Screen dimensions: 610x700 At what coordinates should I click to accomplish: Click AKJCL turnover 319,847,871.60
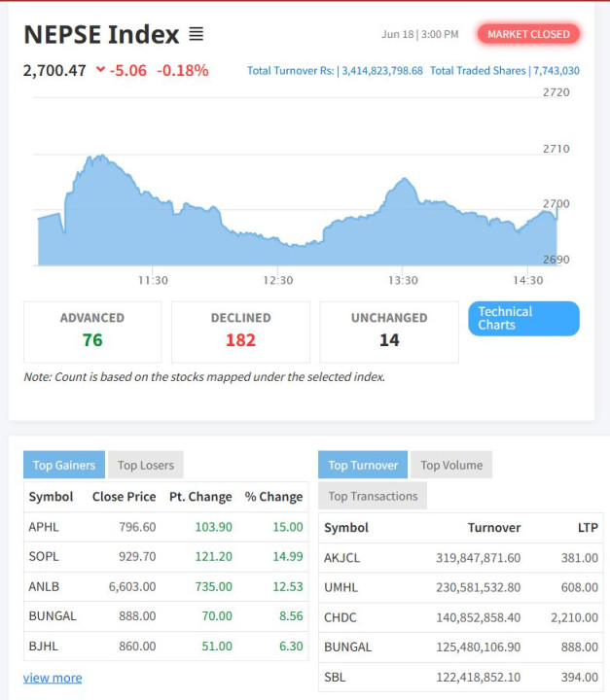(478, 558)
